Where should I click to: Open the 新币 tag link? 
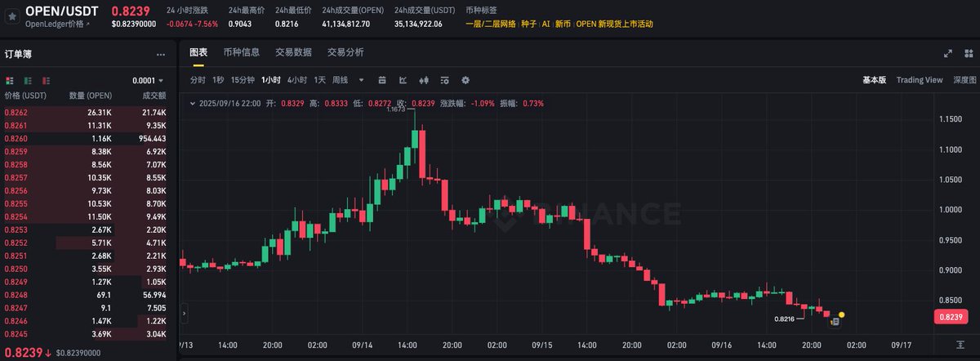563,25
